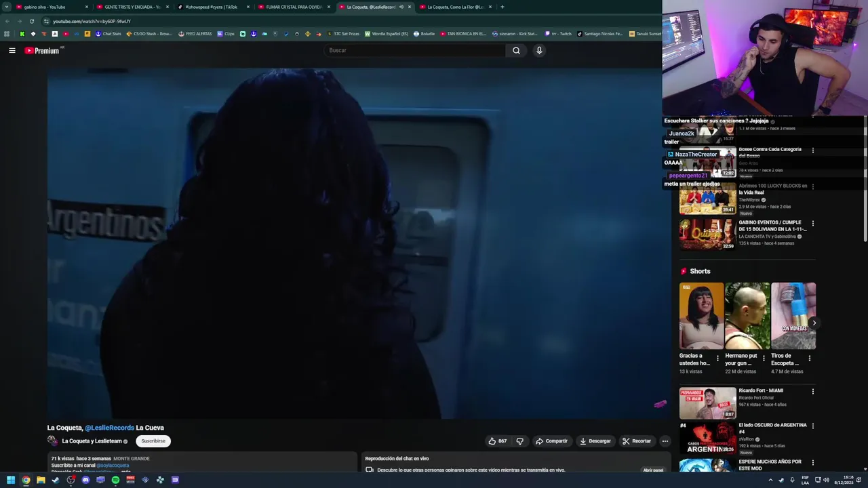
Task: Open the TAN BIONICA bookmark
Action: pos(463,34)
